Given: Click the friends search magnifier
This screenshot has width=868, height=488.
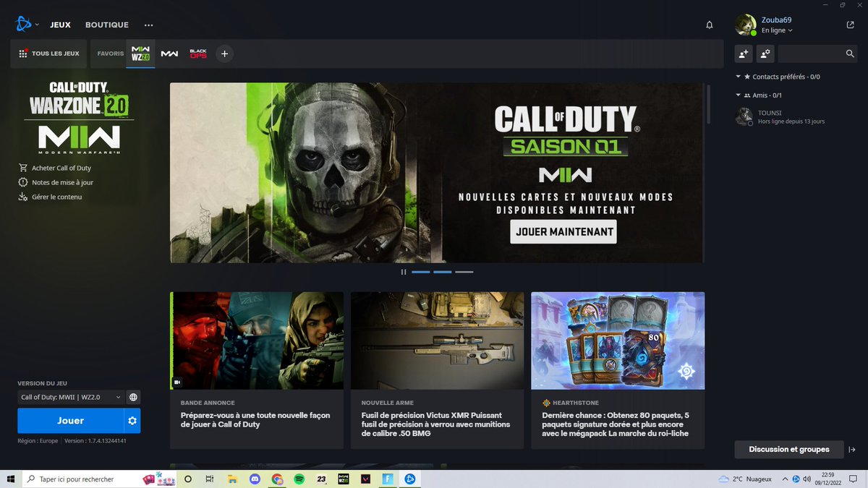Looking at the screenshot, I should point(850,53).
